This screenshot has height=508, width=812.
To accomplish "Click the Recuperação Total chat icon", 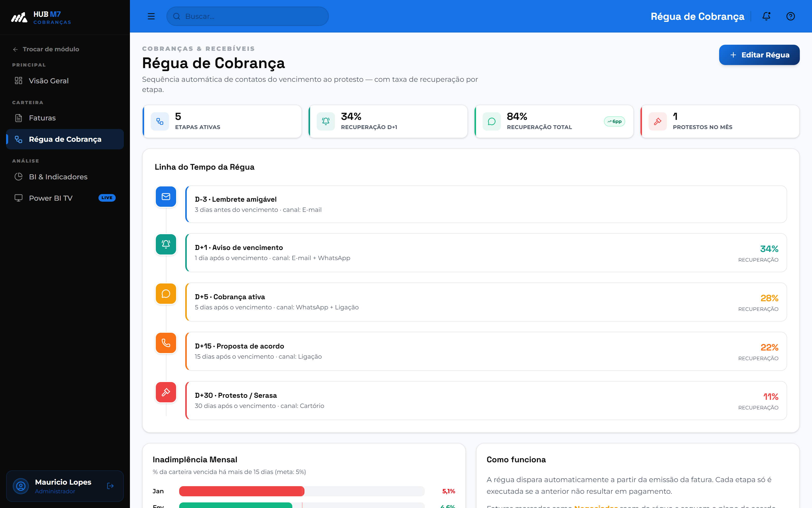I will point(492,121).
